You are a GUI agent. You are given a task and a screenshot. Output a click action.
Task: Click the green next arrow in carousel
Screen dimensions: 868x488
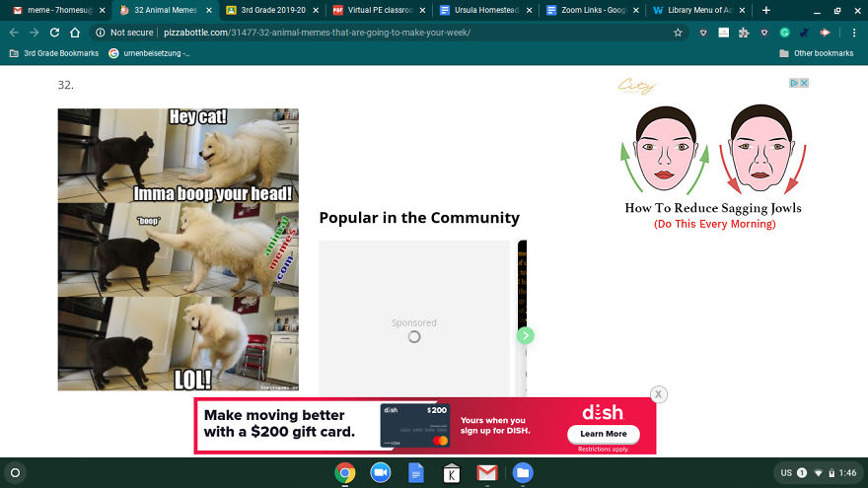pos(526,335)
